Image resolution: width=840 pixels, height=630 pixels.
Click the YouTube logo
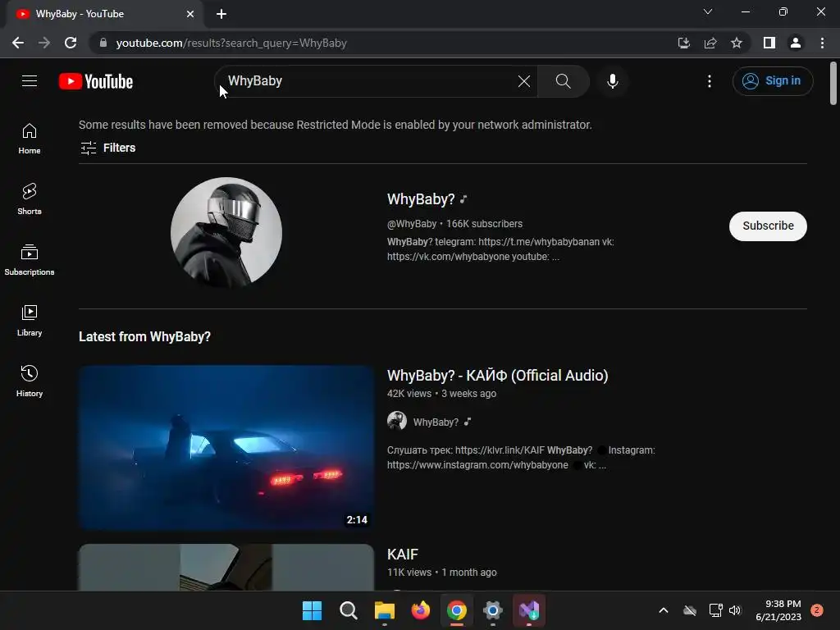(96, 81)
